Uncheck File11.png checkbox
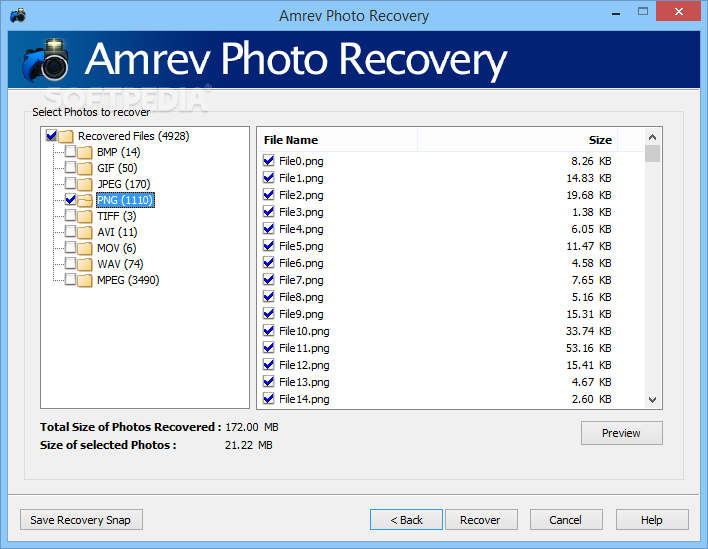 click(269, 348)
